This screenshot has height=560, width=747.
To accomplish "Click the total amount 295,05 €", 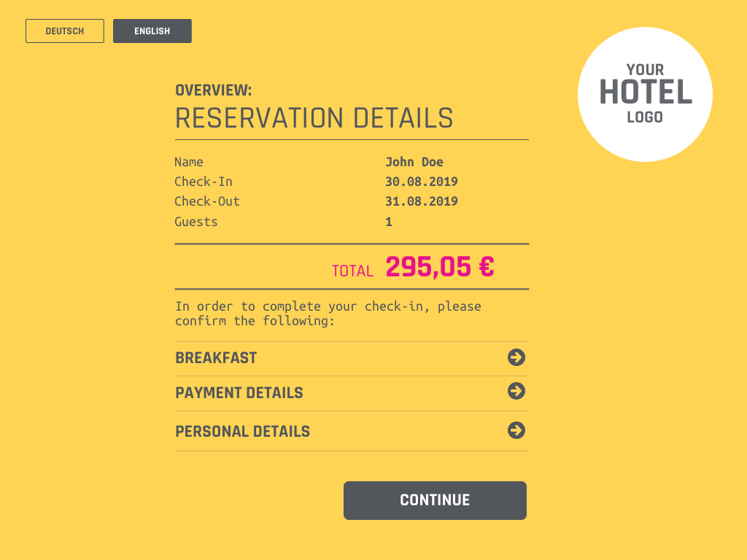I will pyautogui.click(x=440, y=268).
